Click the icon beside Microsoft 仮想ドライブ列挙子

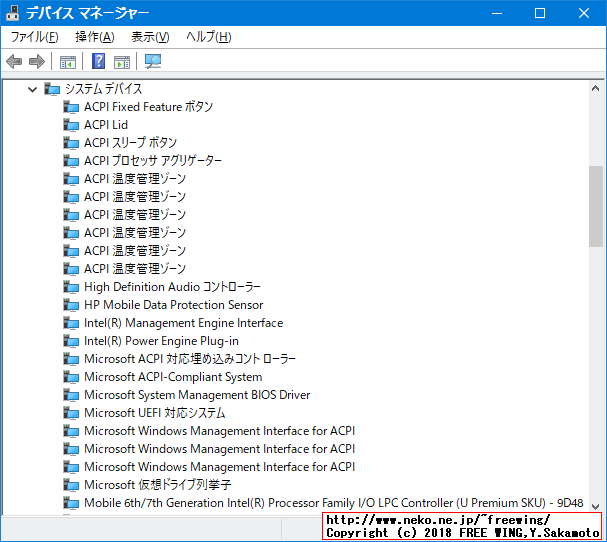point(71,485)
